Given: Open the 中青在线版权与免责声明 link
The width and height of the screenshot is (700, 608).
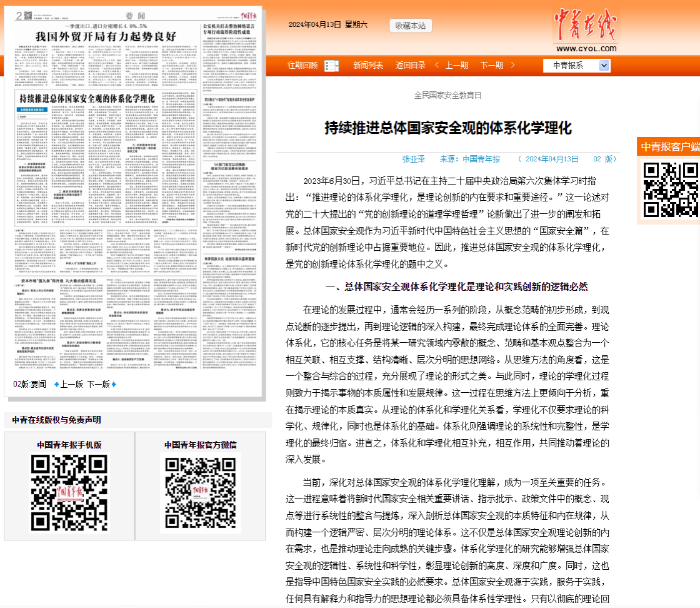Looking at the screenshot, I should [x=56, y=420].
